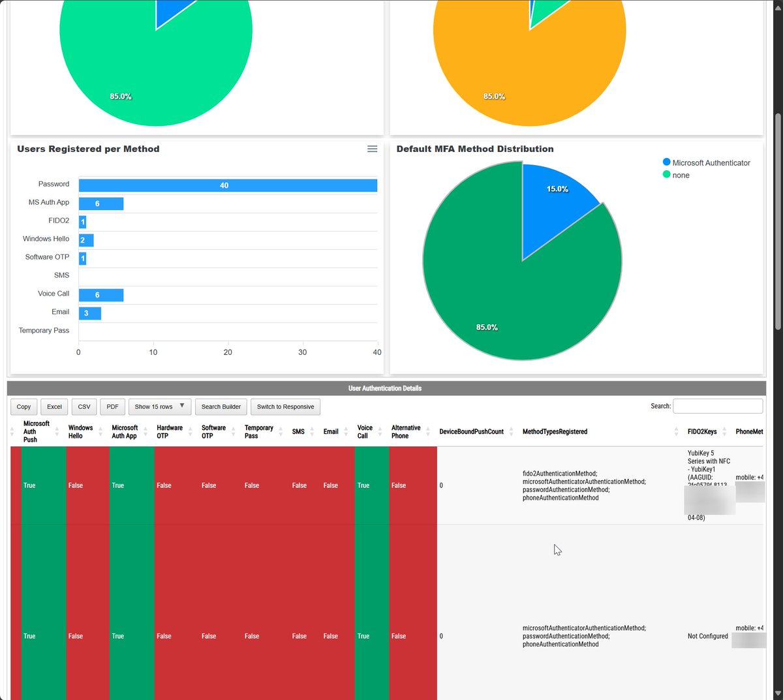Click sort arrows beside Alternative Phone header
The width and height of the screenshot is (783, 700).
[x=428, y=432]
